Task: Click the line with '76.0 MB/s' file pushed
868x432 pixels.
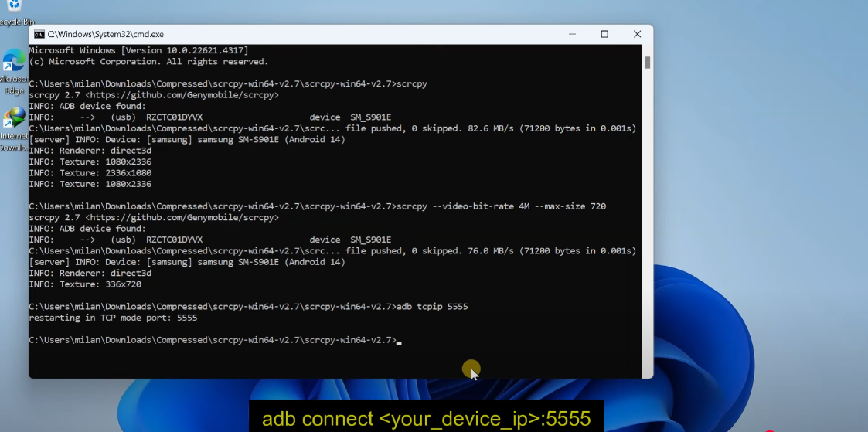Action: pyautogui.click(x=332, y=251)
